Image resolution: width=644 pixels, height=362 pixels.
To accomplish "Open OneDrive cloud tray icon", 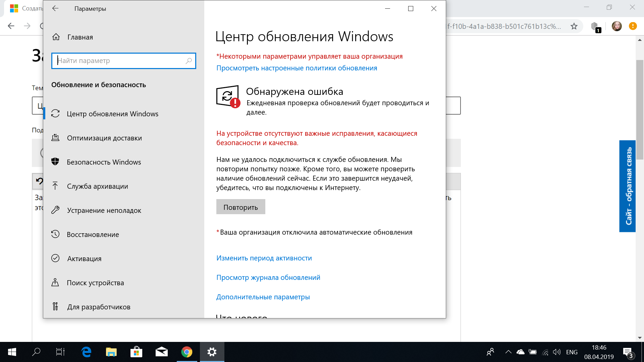I will click(521, 352).
